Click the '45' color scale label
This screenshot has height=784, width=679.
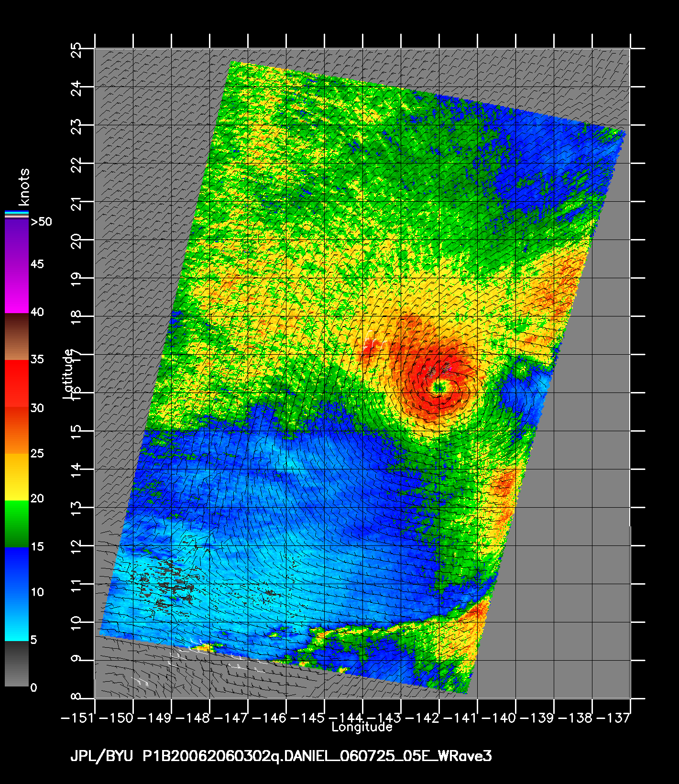tap(37, 264)
